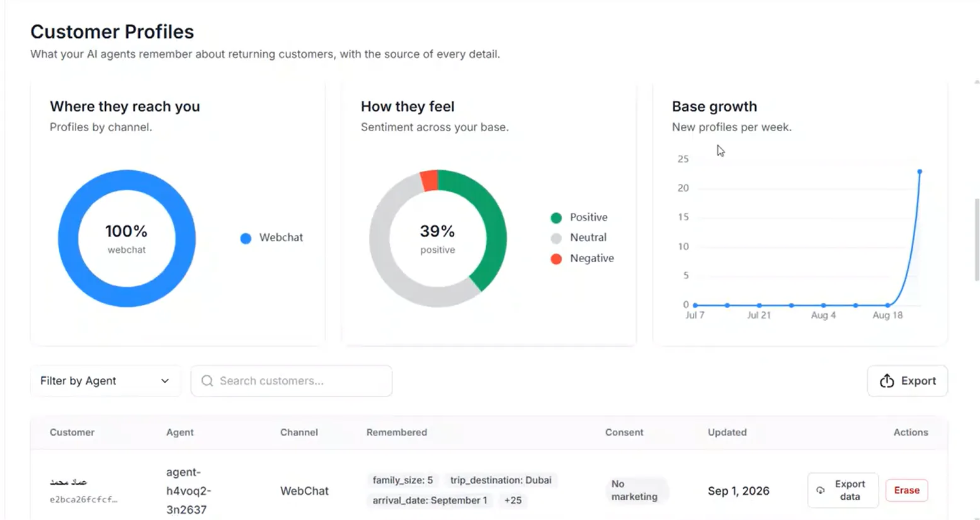Screen dimensions: 980x520
Task: Click the Filter by Agent chevron arrow
Action: pyautogui.click(x=165, y=381)
